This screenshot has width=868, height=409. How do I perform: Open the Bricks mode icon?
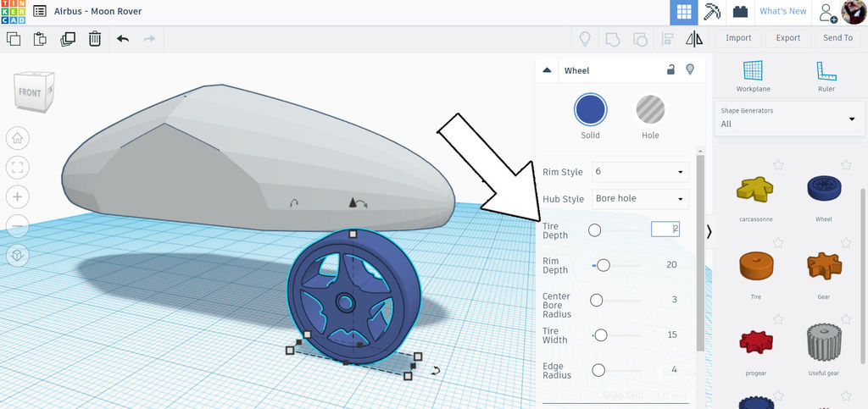pyautogui.click(x=740, y=12)
